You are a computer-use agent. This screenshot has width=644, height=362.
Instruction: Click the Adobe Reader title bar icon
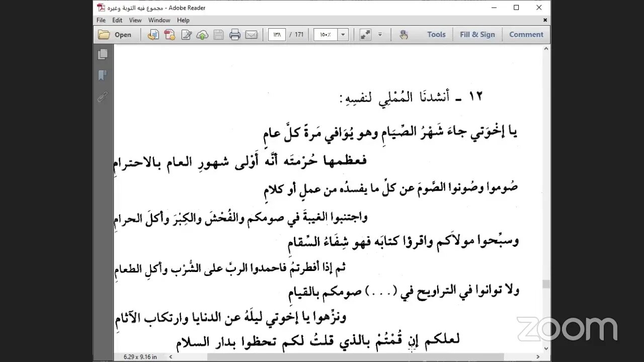(x=101, y=8)
